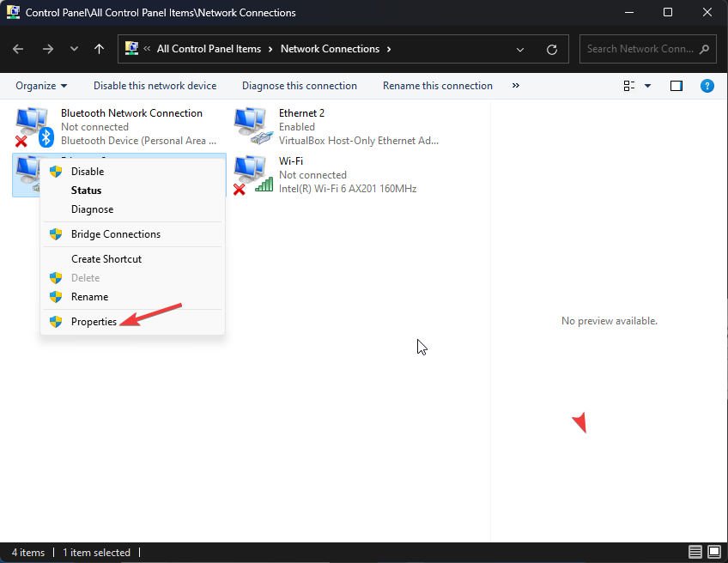This screenshot has width=728, height=563.
Task: Open Help via the blue question mark
Action: (x=707, y=86)
